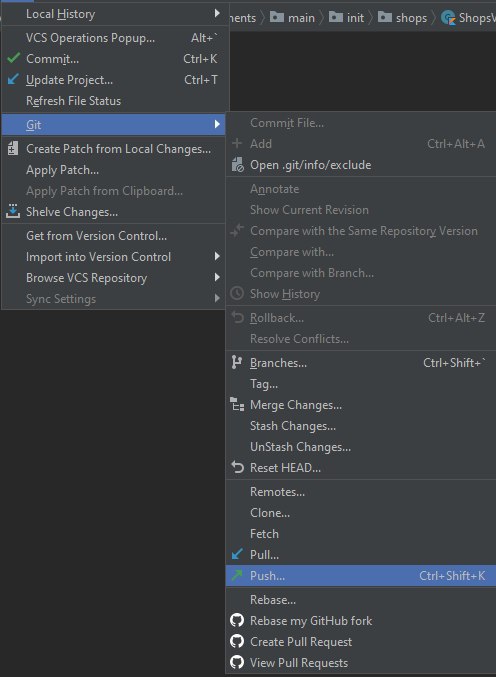Click the GitHub icon beside Create Pull Request
Image resolution: width=496 pixels, height=677 pixels.
click(x=237, y=641)
